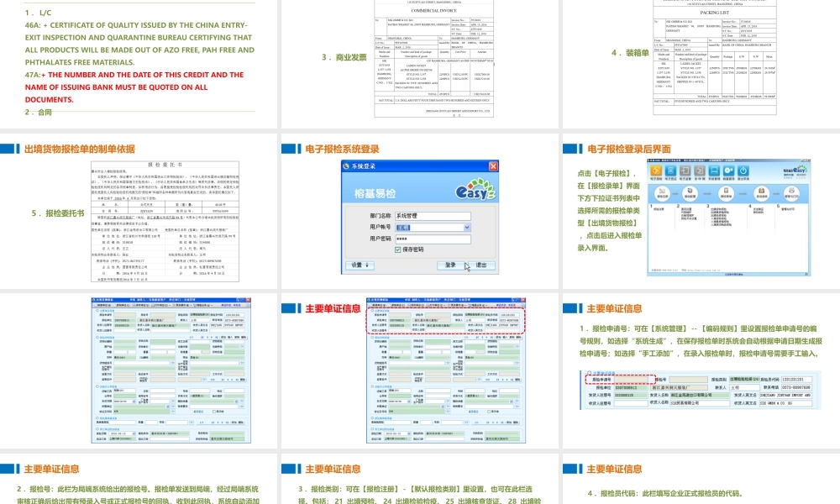Image resolution: width=840 pixels, height=504 pixels.
Task: Click inside the 用户密码 password field
Action: click(x=433, y=239)
